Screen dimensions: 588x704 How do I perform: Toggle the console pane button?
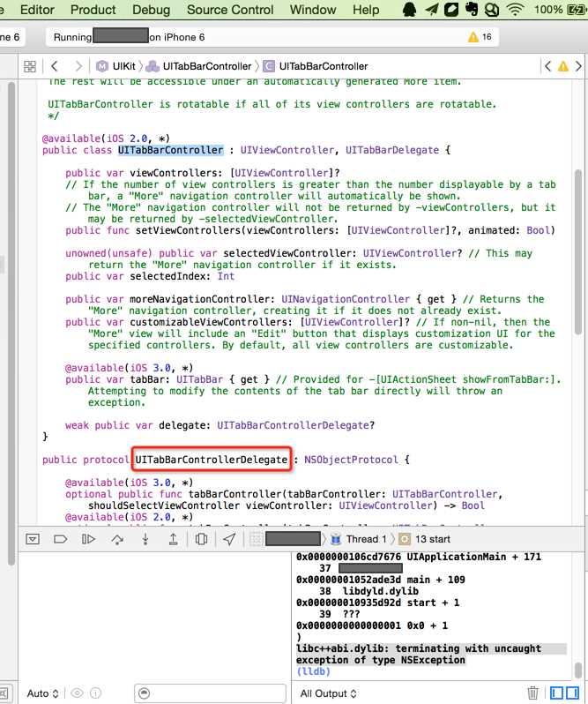[572, 693]
